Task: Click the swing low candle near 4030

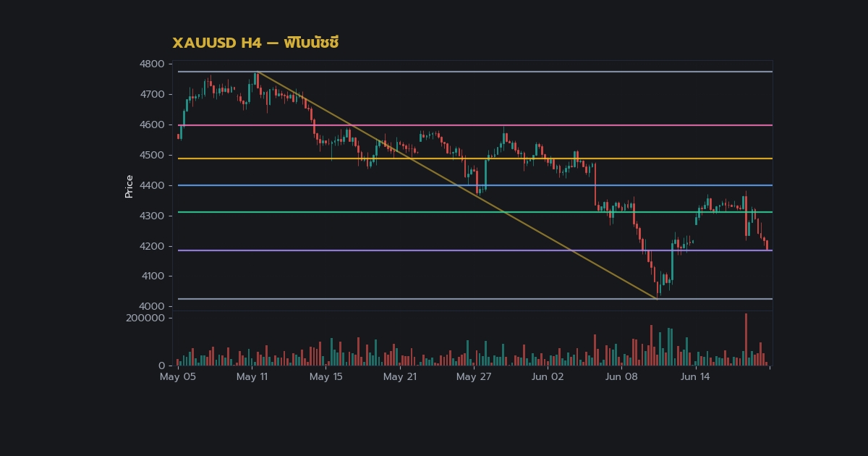Action: click(x=658, y=289)
